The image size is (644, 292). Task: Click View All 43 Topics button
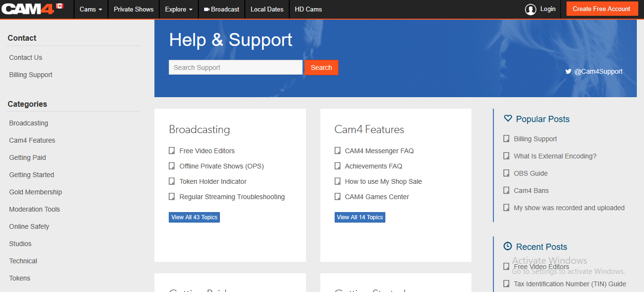pos(194,217)
